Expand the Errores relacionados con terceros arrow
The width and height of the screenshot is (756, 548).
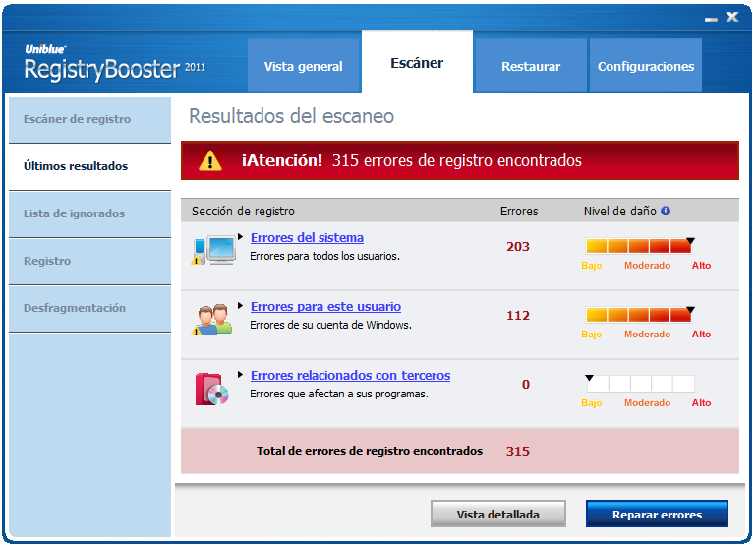(240, 374)
